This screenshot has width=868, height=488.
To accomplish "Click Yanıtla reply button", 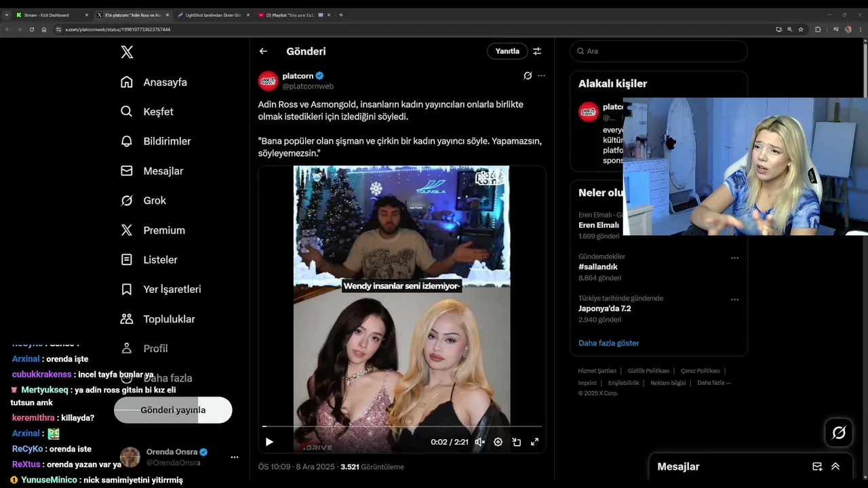I will (507, 51).
